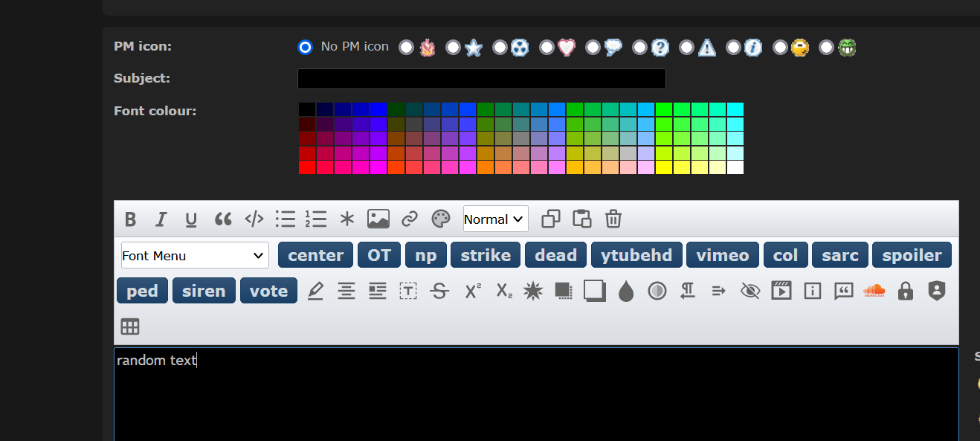
Task: Open the Font Menu dropdown
Action: tap(195, 255)
